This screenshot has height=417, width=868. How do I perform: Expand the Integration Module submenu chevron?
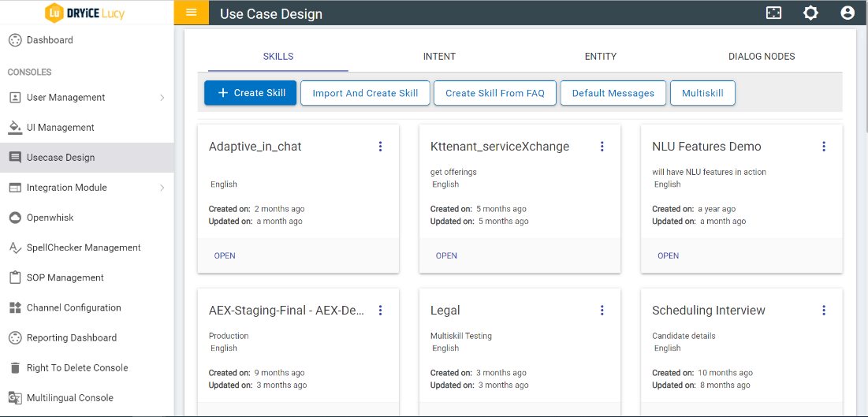pos(162,188)
